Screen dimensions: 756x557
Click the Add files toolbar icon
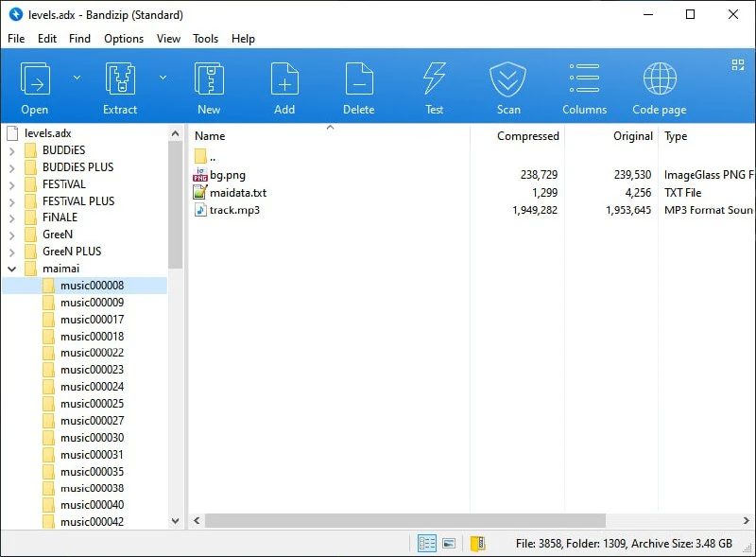click(x=284, y=80)
